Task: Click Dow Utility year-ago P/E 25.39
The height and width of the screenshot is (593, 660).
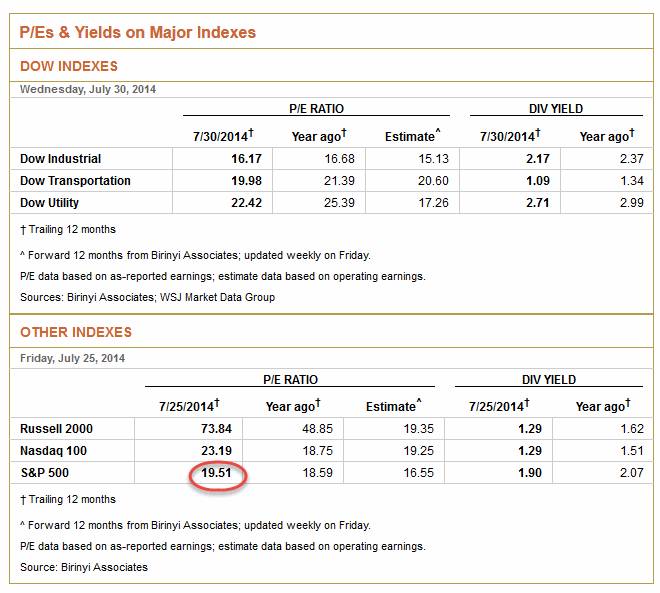Action: [x=339, y=202]
